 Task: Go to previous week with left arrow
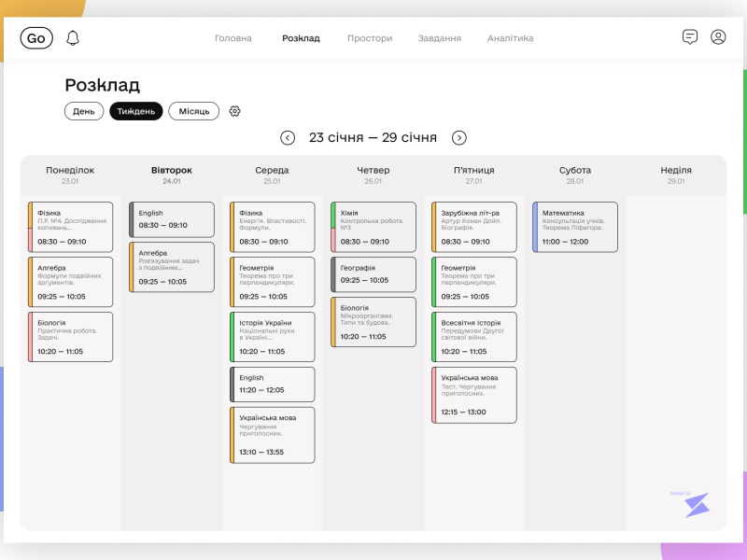pyautogui.click(x=288, y=137)
